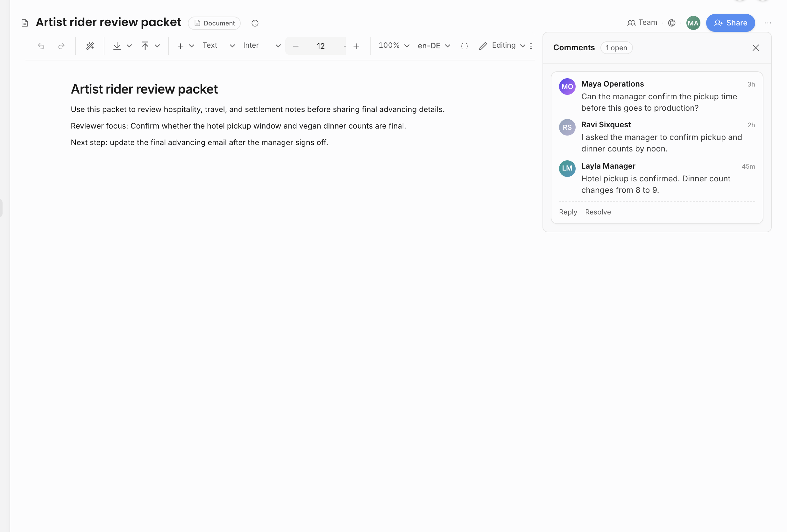Click the 1 open comments badge
The height and width of the screenshot is (532, 787).
pos(616,48)
